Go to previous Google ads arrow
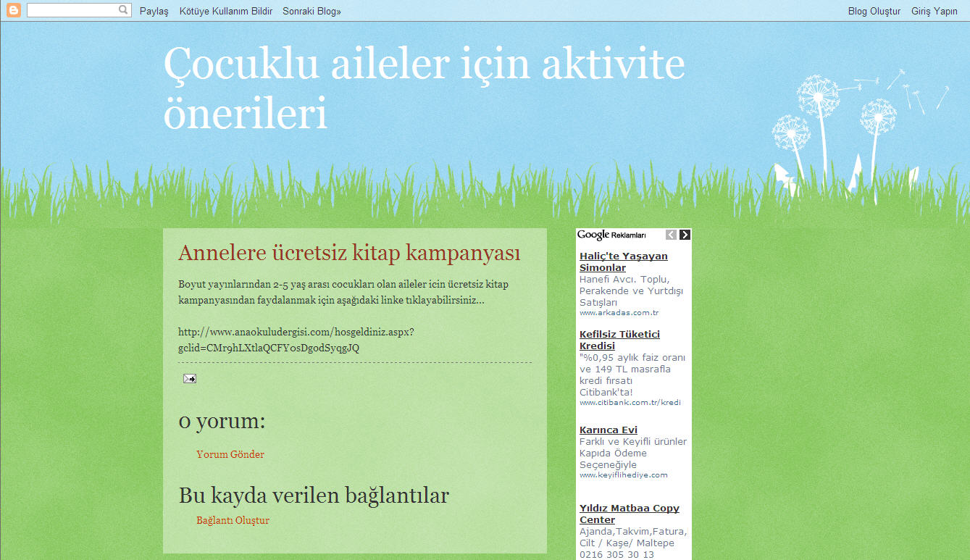The image size is (970, 560). (x=672, y=235)
